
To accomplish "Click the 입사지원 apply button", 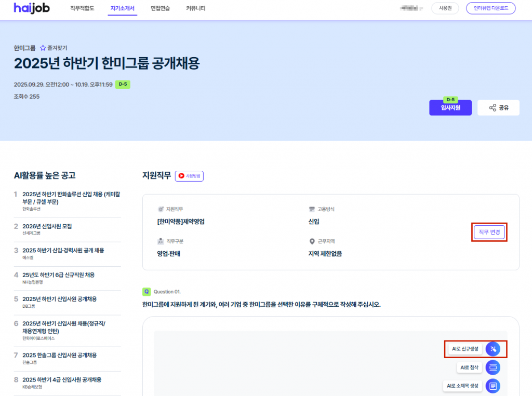I will pyautogui.click(x=450, y=108).
